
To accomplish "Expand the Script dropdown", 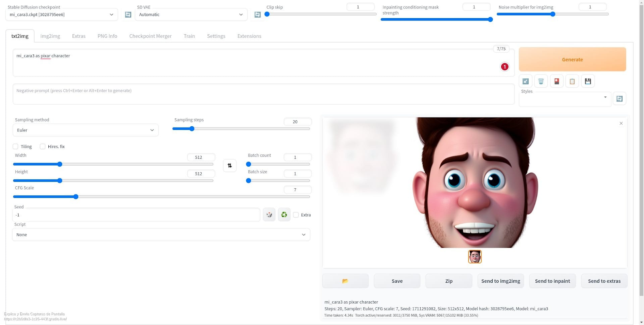I will point(161,235).
